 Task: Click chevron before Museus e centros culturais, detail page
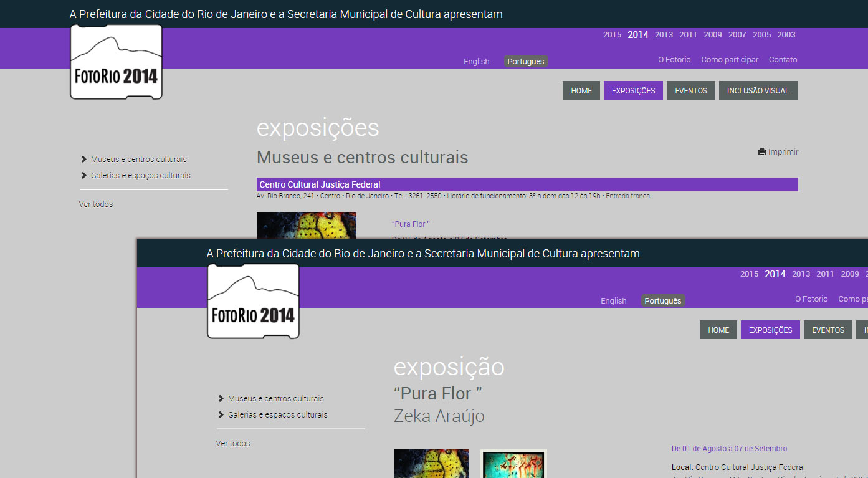(221, 398)
